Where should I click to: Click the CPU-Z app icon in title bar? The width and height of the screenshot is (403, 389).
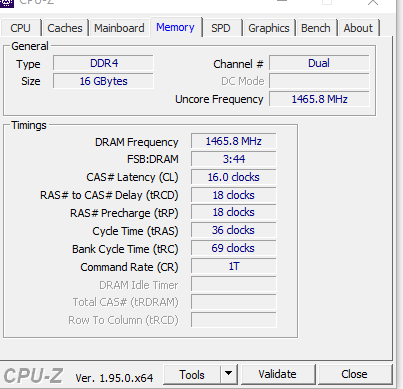[7, 3]
